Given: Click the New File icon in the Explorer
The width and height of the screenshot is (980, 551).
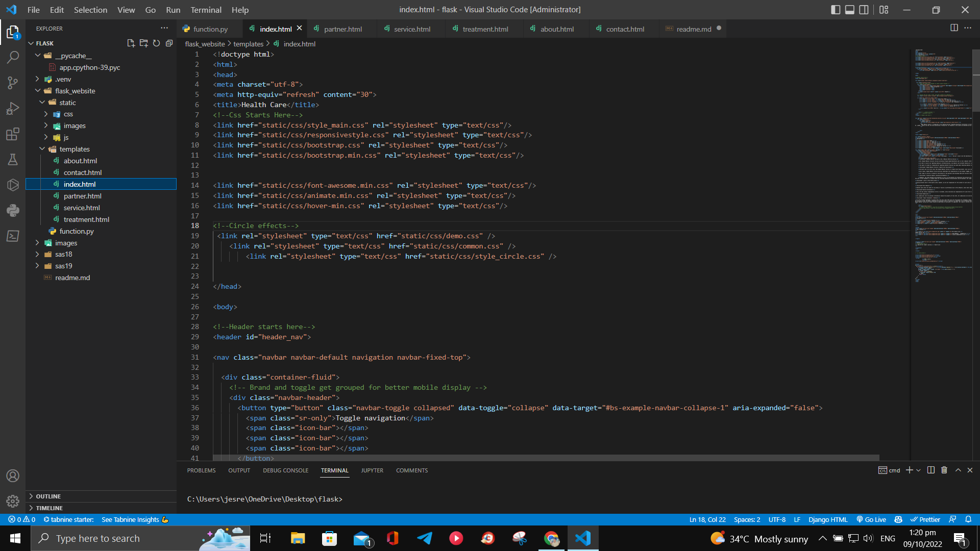Looking at the screenshot, I should click(x=131, y=43).
